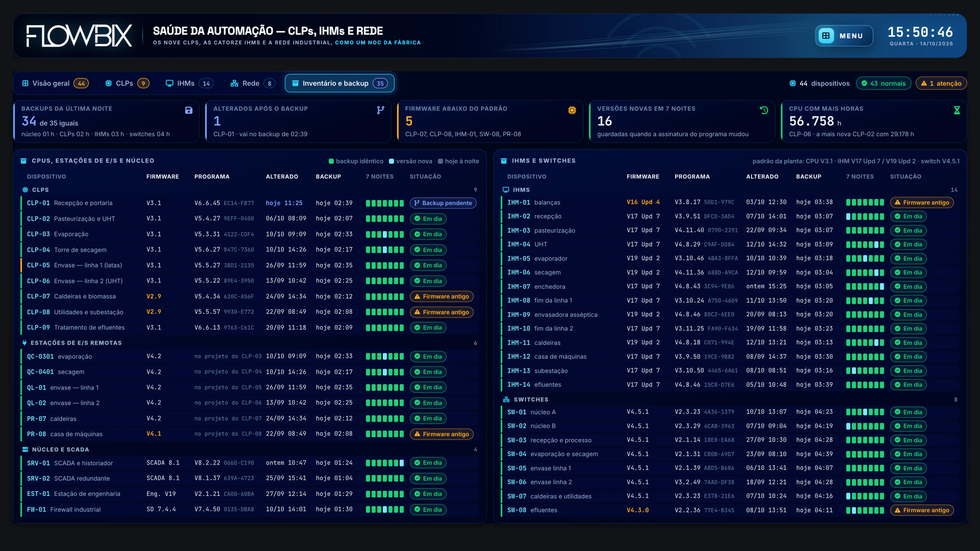Click the hourglass icon in CPU horas card

pyautogui.click(x=957, y=110)
